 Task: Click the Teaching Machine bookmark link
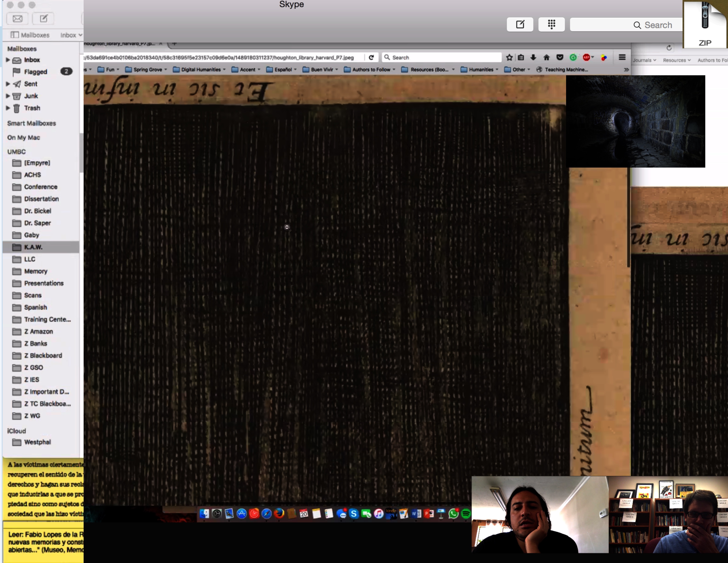pyautogui.click(x=566, y=69)
